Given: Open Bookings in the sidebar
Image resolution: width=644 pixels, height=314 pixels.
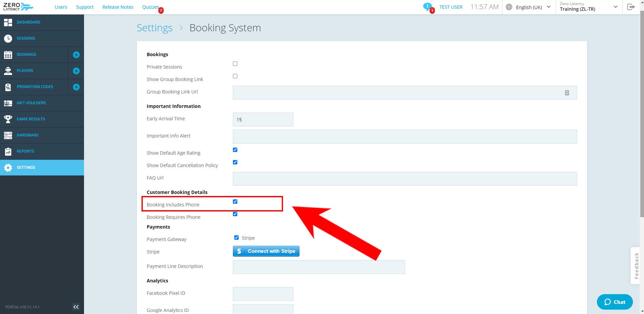Looking at the screenshot, I should [x=27, y=54].
